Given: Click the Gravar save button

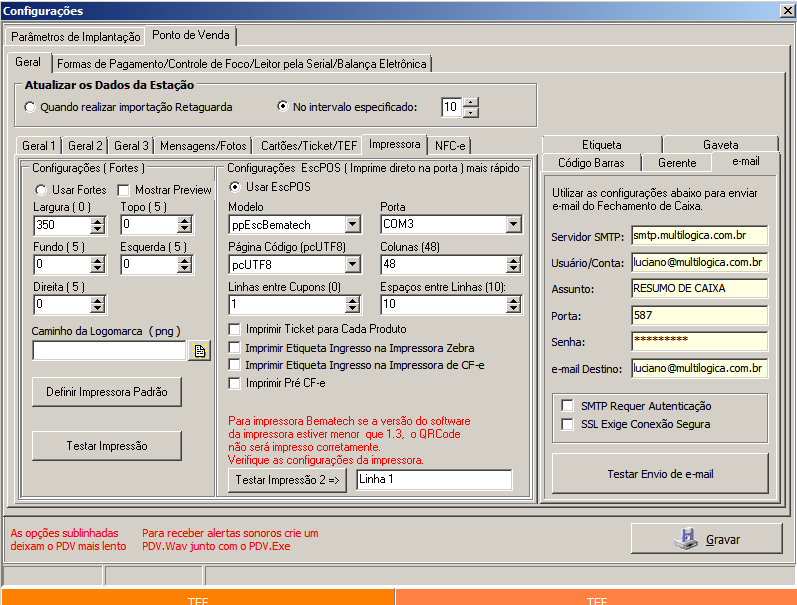Looking at the screenshot, I should 706,539.
